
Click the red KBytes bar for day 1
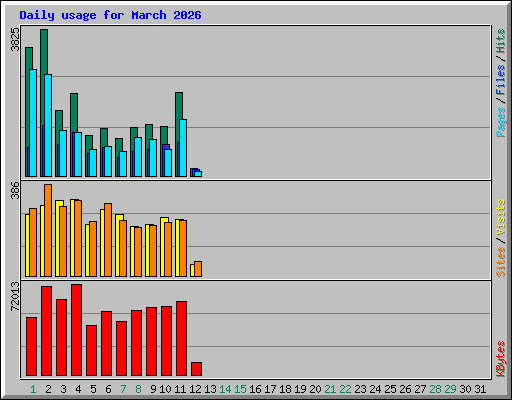point(31,347)
